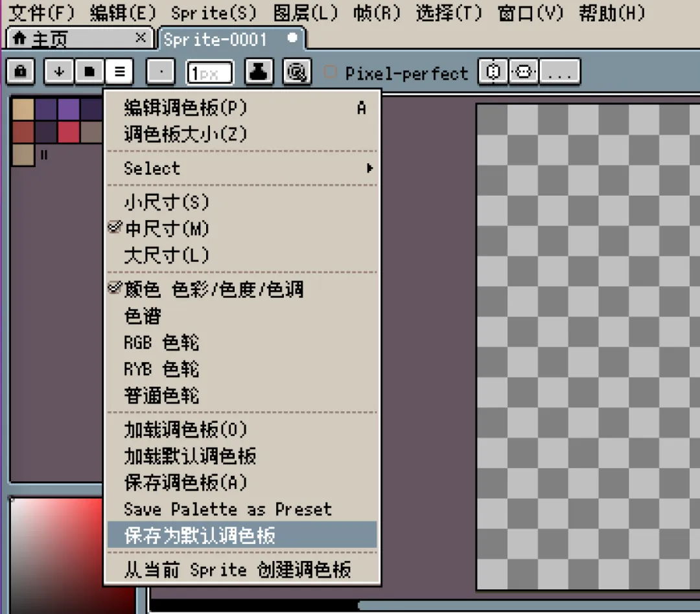Pick the tan swatch in first palette row
The image size is (700, 614).
tap(23, 109)
